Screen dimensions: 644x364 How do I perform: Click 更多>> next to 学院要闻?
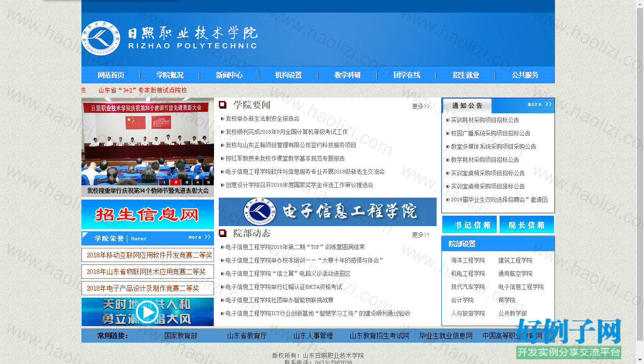(x=420, y=106)
